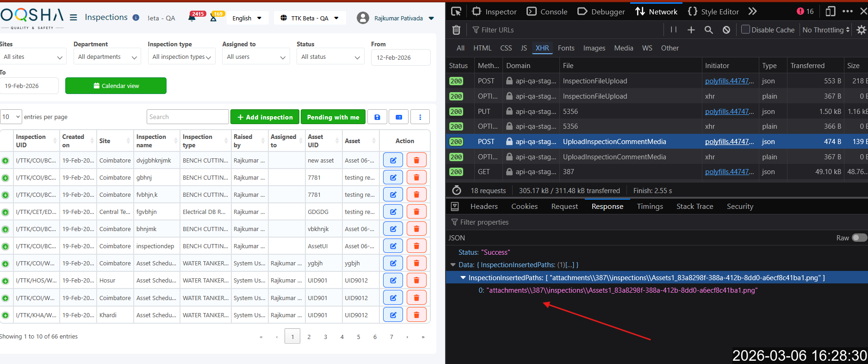
Task: Toggle the Raw response switch
Action: [859, 238]
